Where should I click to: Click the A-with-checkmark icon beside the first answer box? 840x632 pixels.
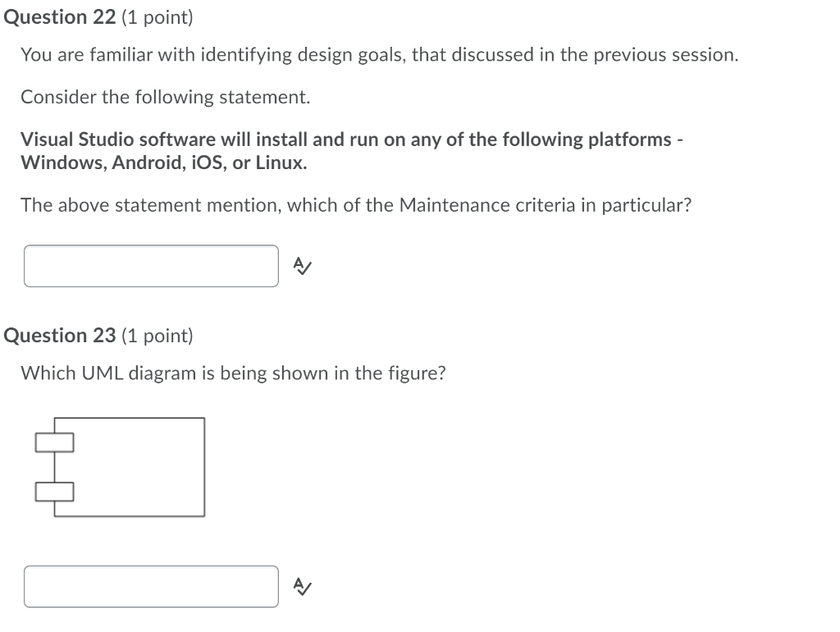point(300,265)
